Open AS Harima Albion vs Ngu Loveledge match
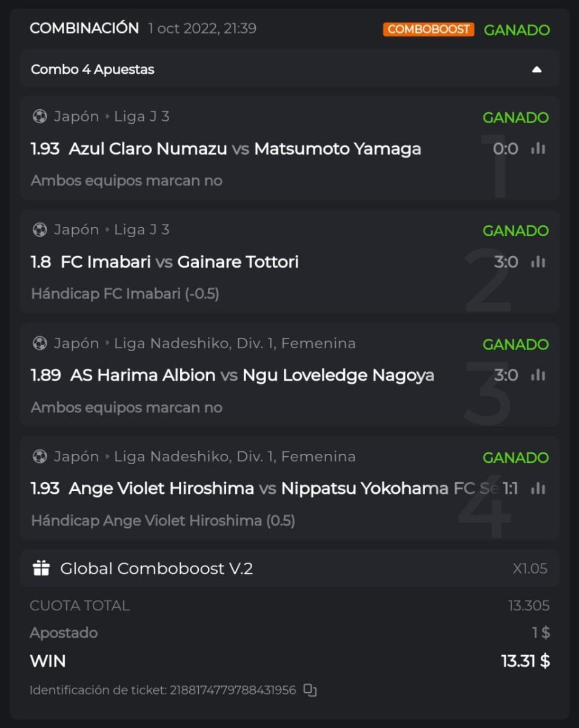The width and height of the screenshot is (579, 728). pos(252,376)
